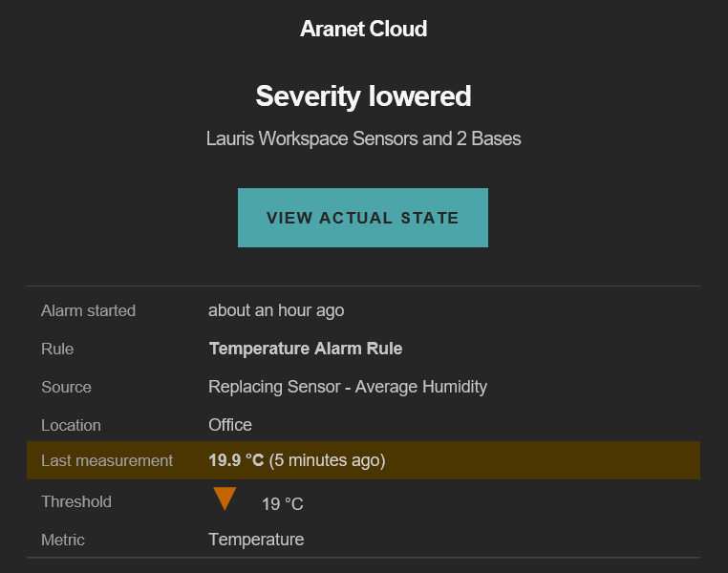Screen dimensions: 728x573
Task: Click the Location row label
Action: 71,425
